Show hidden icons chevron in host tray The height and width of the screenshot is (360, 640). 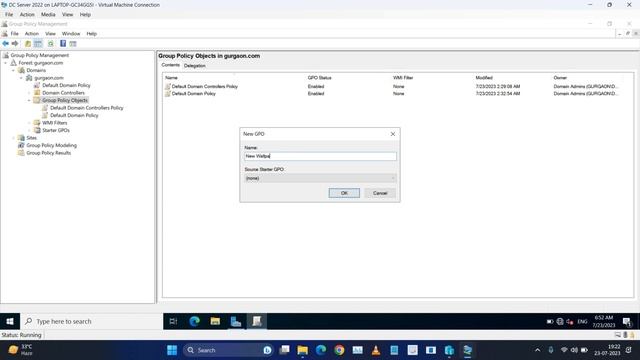(x=538, y=350)
